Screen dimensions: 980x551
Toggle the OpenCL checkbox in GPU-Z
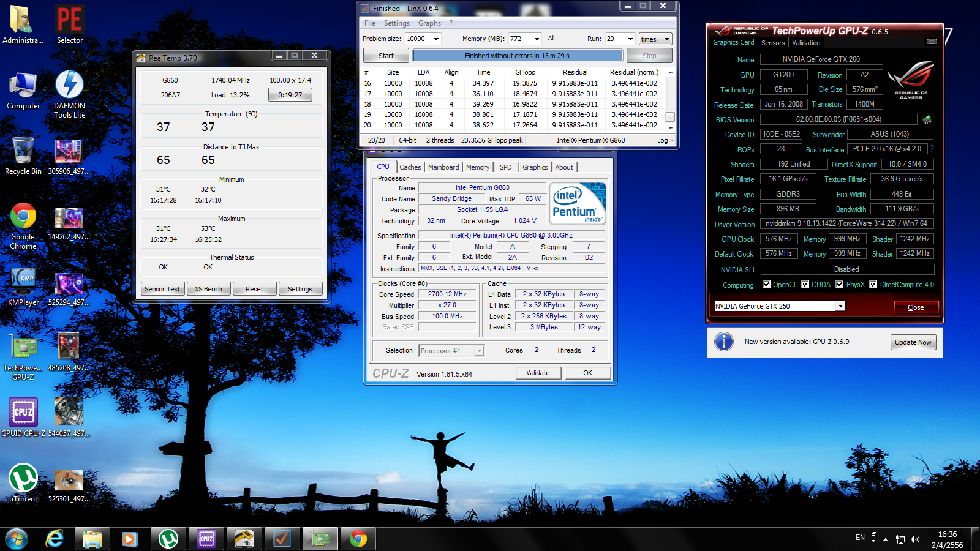point(766,285)
